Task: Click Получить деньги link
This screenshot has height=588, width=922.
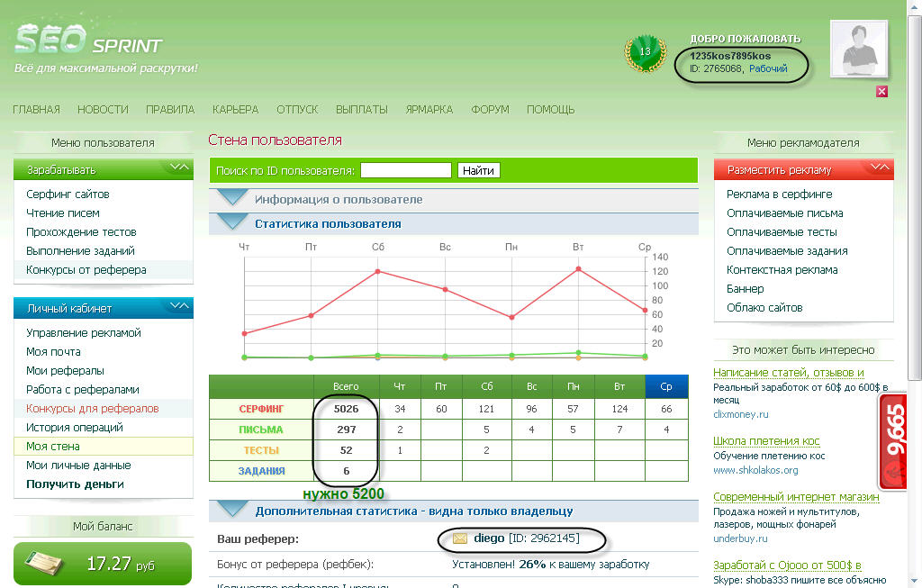Action: (x=76, y=484)
